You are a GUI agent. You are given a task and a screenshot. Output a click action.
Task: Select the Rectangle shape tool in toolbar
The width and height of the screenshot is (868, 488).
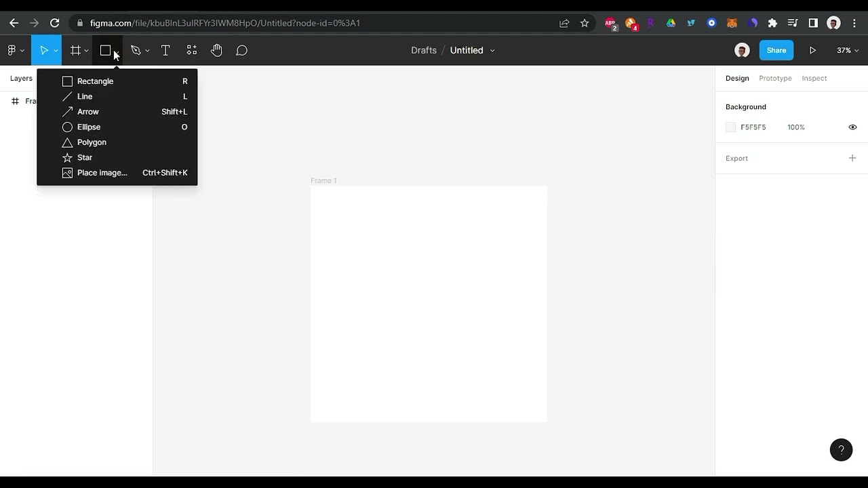tap(105, 50)
